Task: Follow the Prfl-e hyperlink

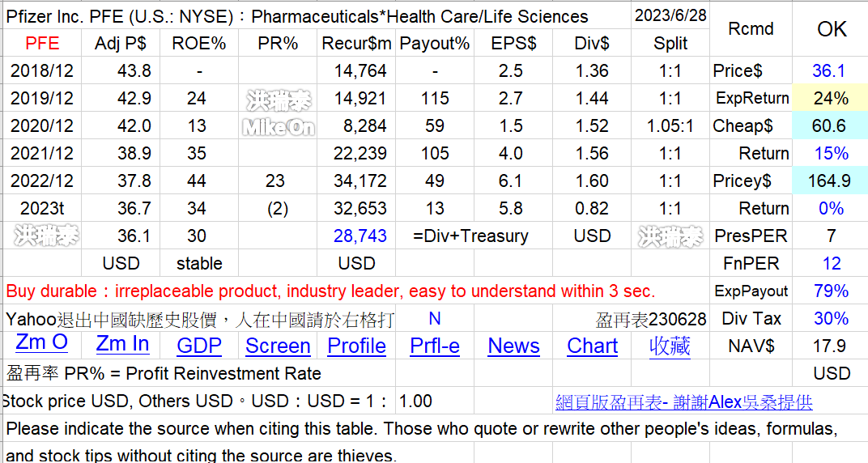Action: 435,346
